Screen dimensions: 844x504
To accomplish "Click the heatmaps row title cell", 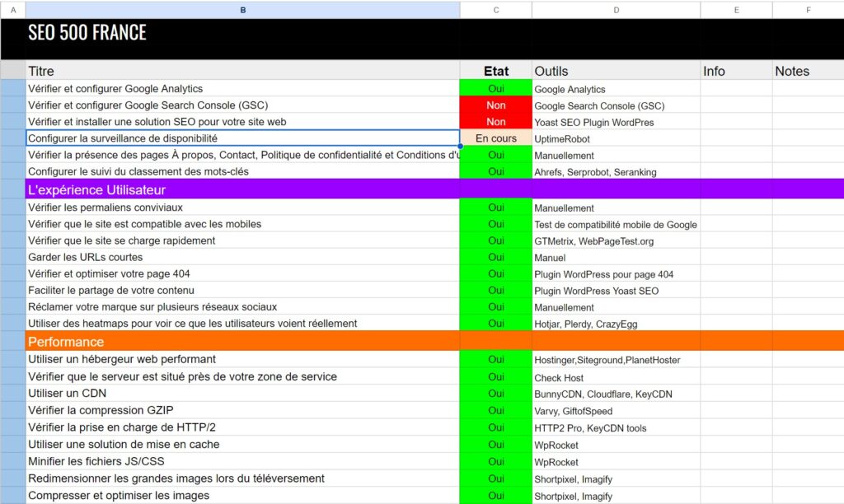I will pyautogui.click(x=243, y=324).
